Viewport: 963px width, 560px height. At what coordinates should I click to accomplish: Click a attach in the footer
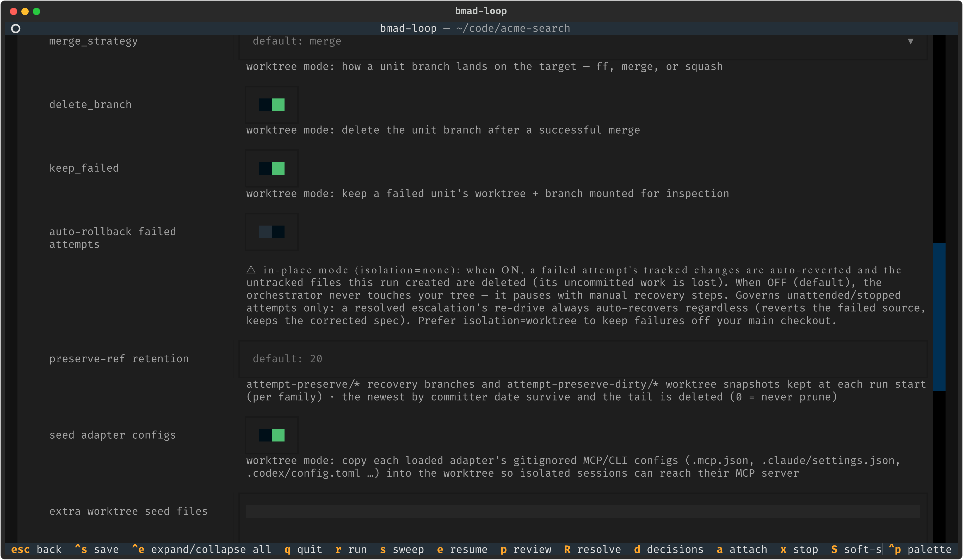pyautogui.click(x=742, y=549)
